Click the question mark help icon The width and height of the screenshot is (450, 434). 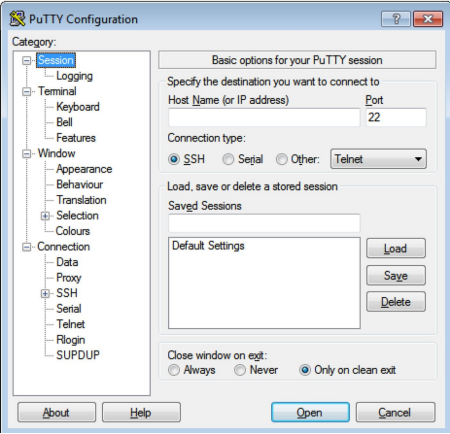pos(396,19)
